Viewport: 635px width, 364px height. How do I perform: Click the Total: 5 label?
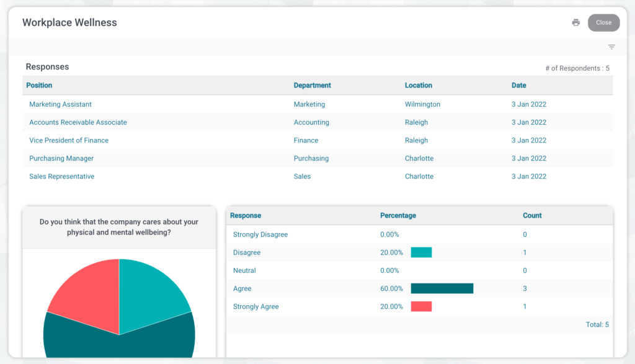(597, 324)
